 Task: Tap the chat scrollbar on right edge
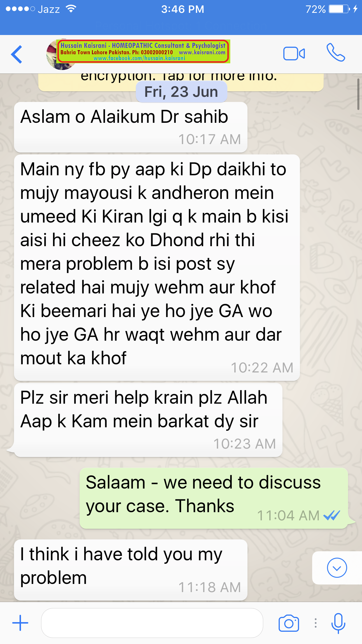click(x=359, y=94)
